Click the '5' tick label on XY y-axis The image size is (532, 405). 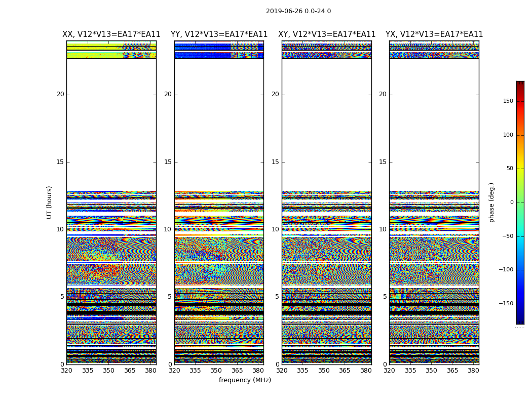pyautogui.click(x=277, y=297)
